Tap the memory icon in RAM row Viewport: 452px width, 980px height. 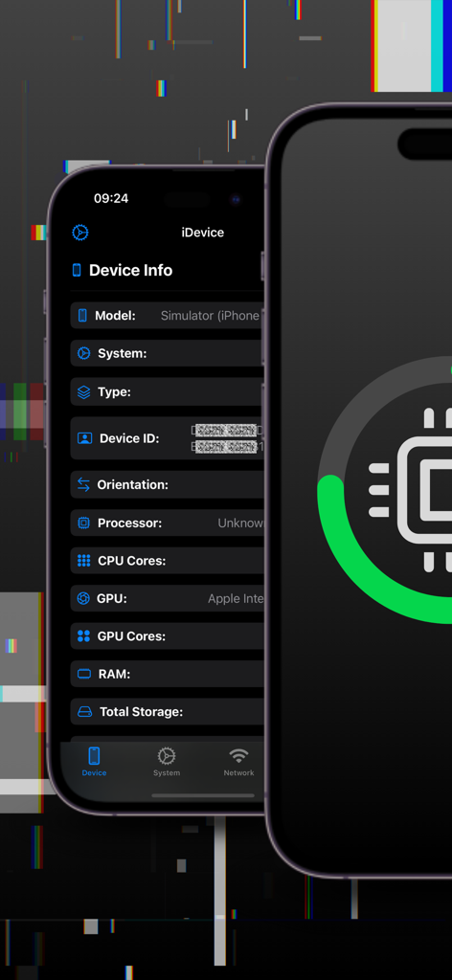click(84, 675)
